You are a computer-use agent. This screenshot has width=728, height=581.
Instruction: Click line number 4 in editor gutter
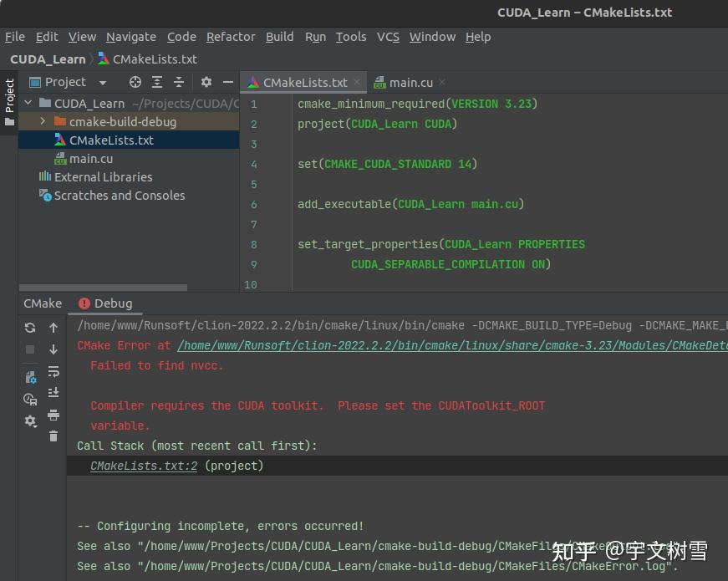coord(253,165)
